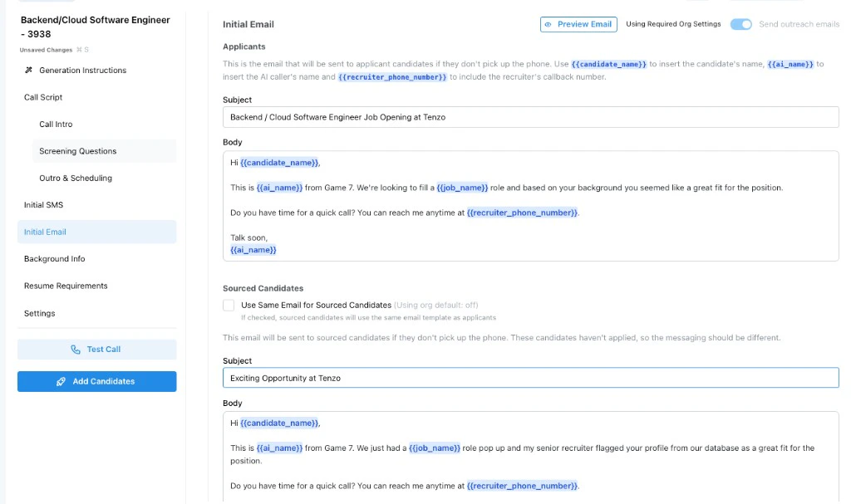
Task: Select the Initial Email sidebar item
Action: click(96, 232)
